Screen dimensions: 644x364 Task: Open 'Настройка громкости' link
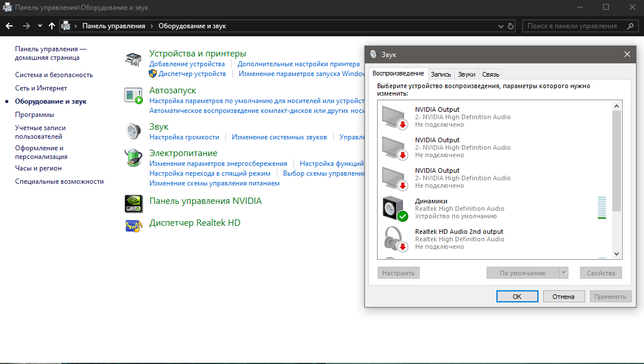(184, 137)
